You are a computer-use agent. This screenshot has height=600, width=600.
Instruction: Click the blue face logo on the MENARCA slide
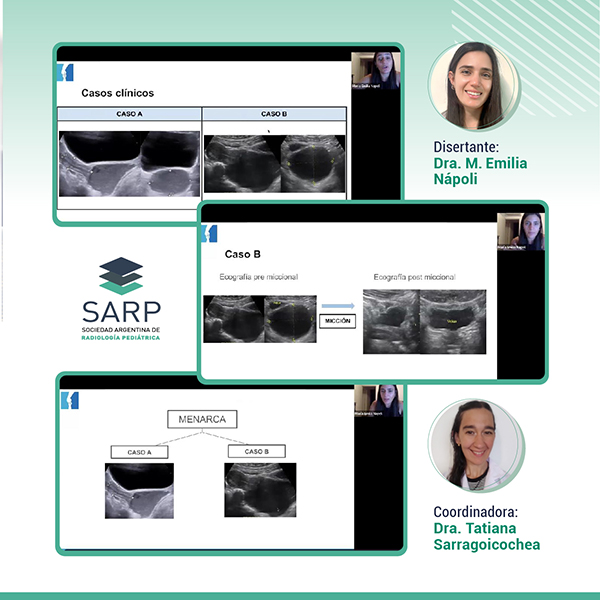coord(70,400)
